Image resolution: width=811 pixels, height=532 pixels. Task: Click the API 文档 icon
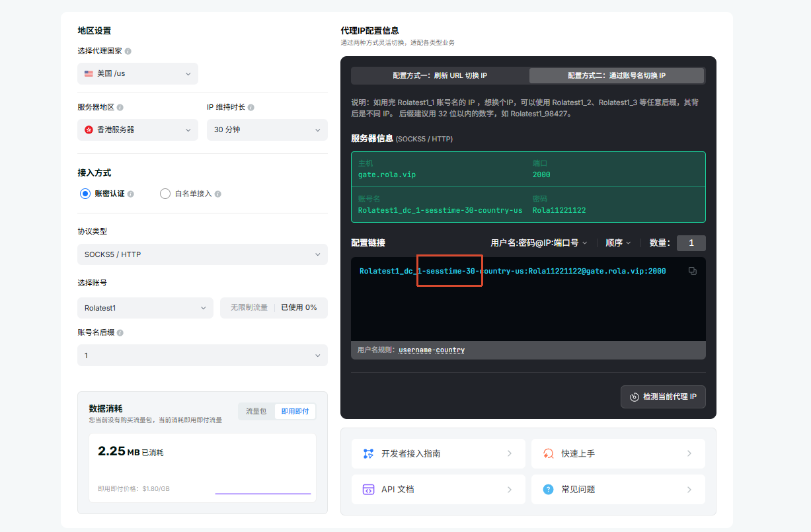point(368,490)
